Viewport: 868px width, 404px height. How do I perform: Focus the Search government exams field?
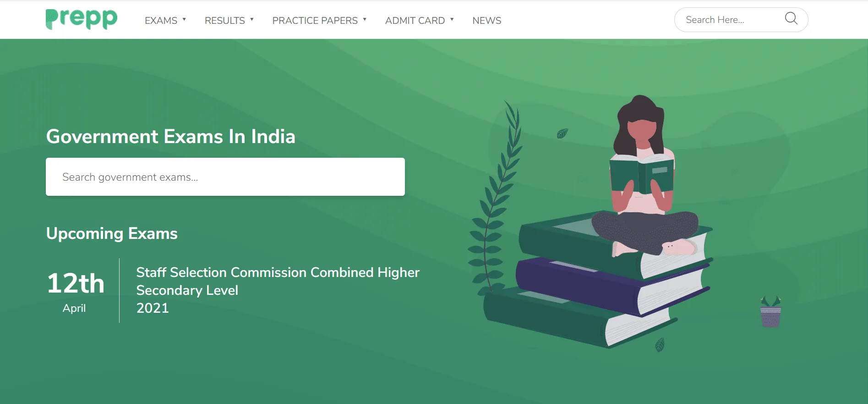[x=225, y=177]
